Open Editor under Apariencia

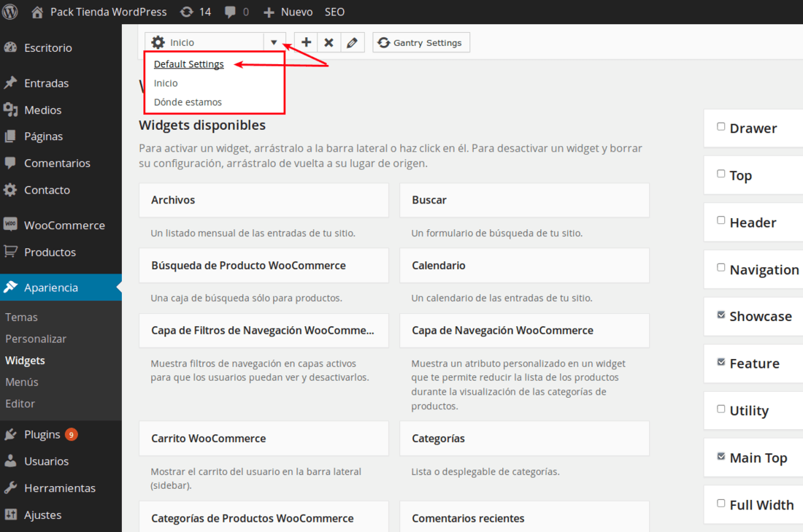[x=20, y=404]
